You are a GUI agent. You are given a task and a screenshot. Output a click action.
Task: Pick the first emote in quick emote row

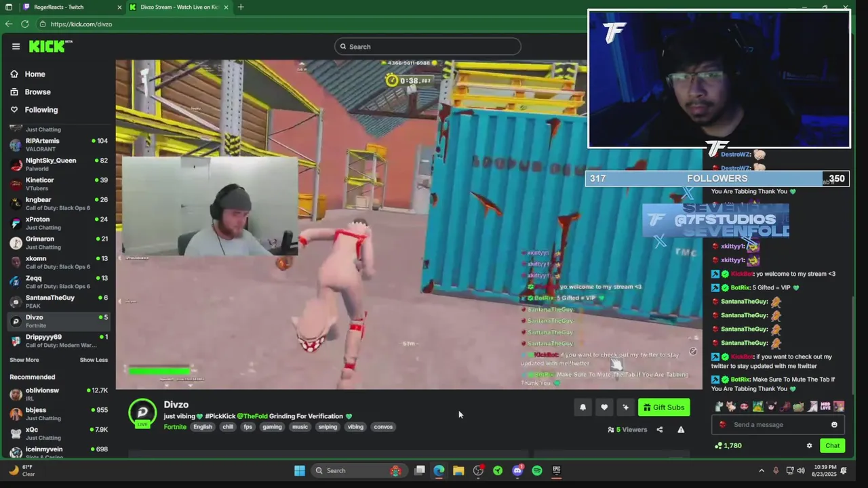[x=719, y=407]
